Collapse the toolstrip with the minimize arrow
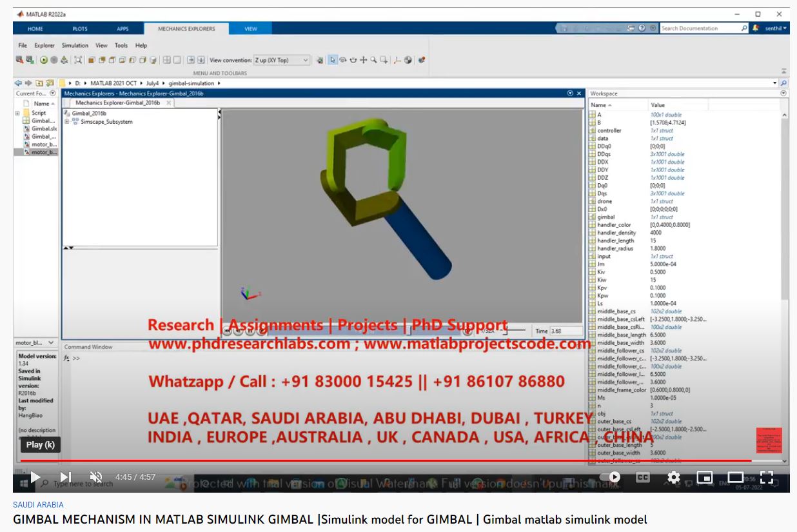This screenshot has height=532, width=797. 784,71
